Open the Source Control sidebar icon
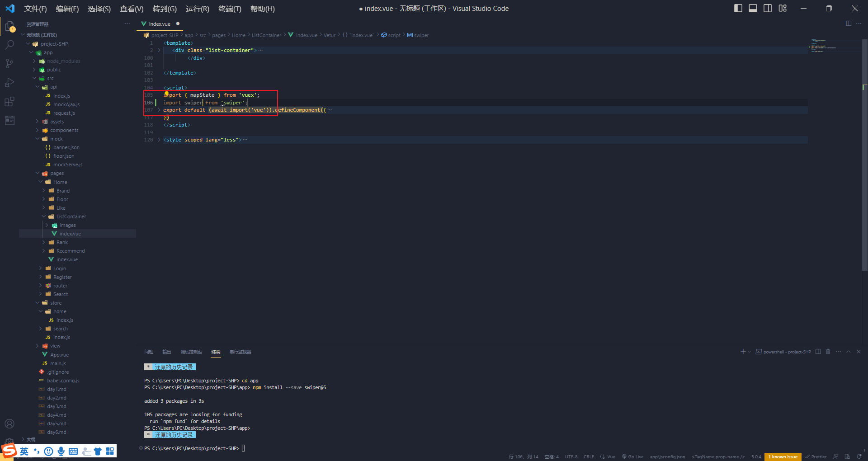This screenshot has height=461, width=868. click(10, 63)
